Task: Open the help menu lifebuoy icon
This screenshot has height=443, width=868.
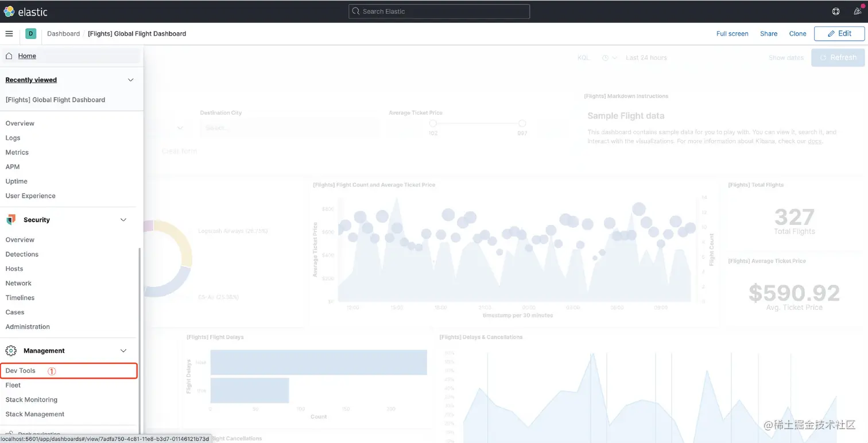Action: [x=836, y=11]
